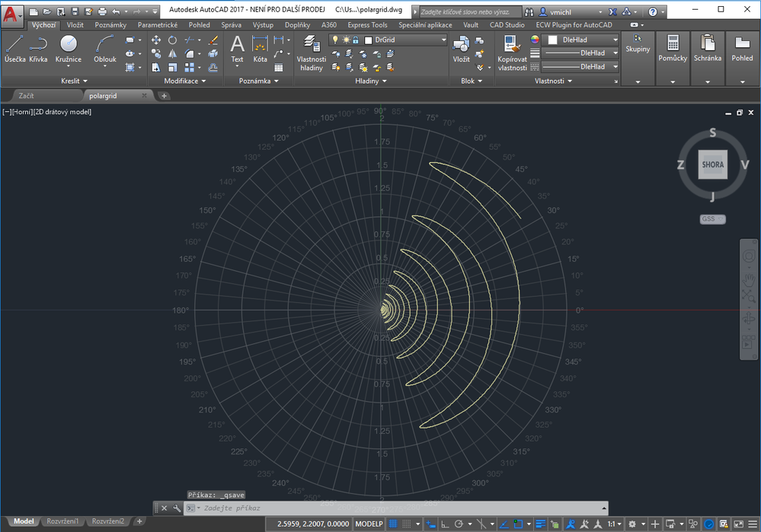The image size is (761, 532).
Task: Open Vlastnosti hladiny layer properties
Action: (x=311, y=53)
